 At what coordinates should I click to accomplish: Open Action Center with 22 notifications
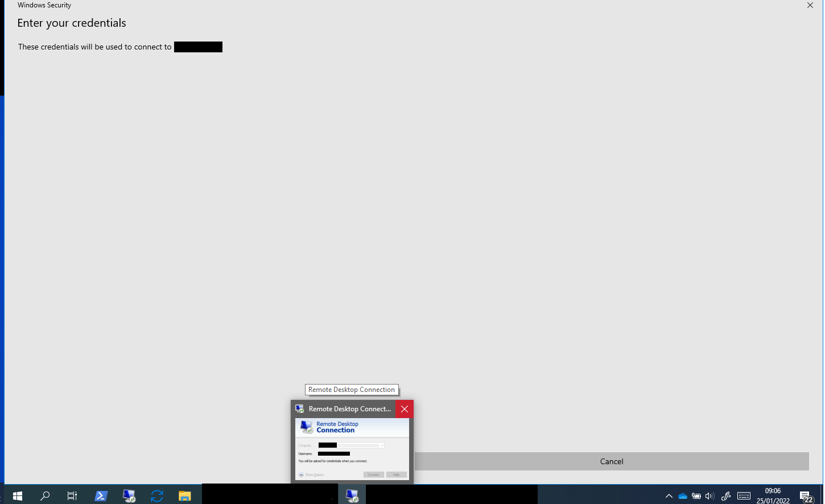coord(806,496)
